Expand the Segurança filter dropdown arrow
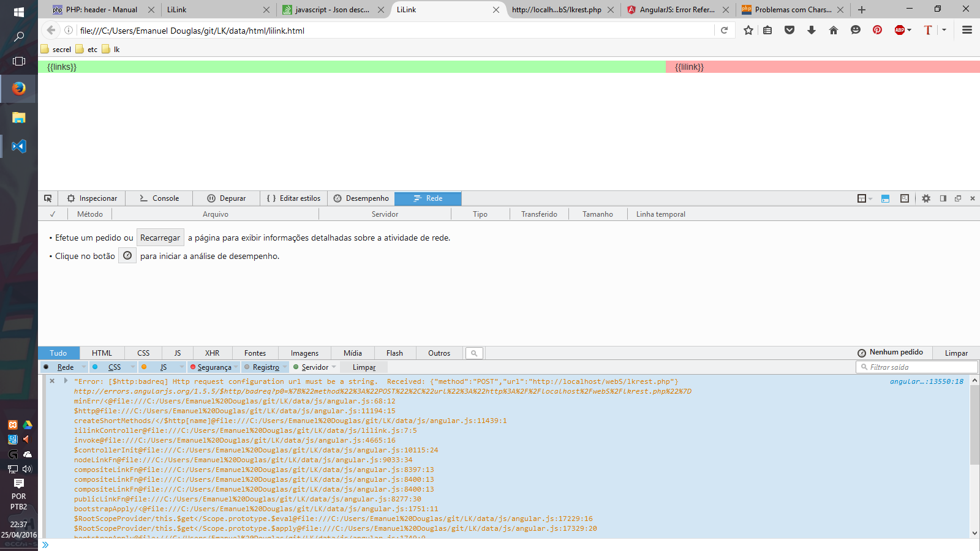The height and width of the screenshot is (551, 980). (236, 367)
